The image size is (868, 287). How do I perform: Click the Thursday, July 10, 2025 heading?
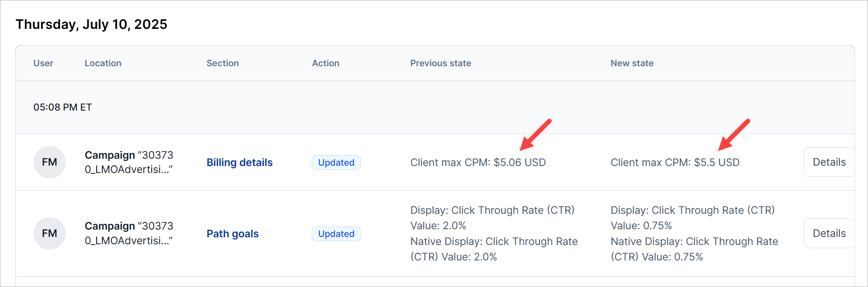click(91, 24)
